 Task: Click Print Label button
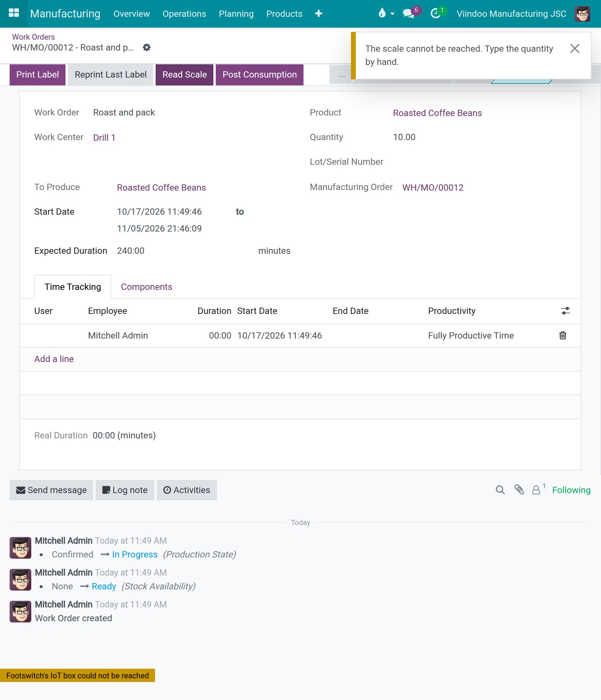[38, 75]
